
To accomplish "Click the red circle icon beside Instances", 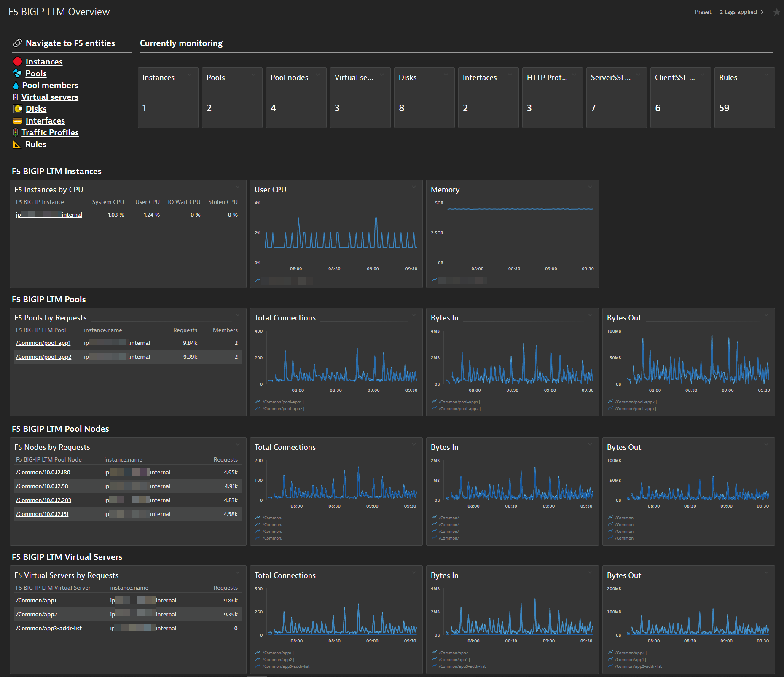I will 17,62.
